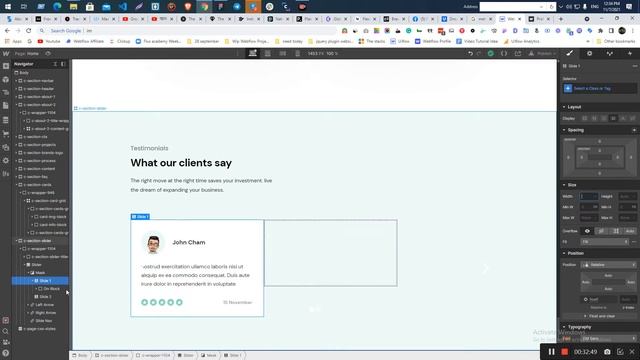Image resolution: width=640 pixels, height=360 pixels.
Task: Open the code export icon
Action: click(504, 53)
